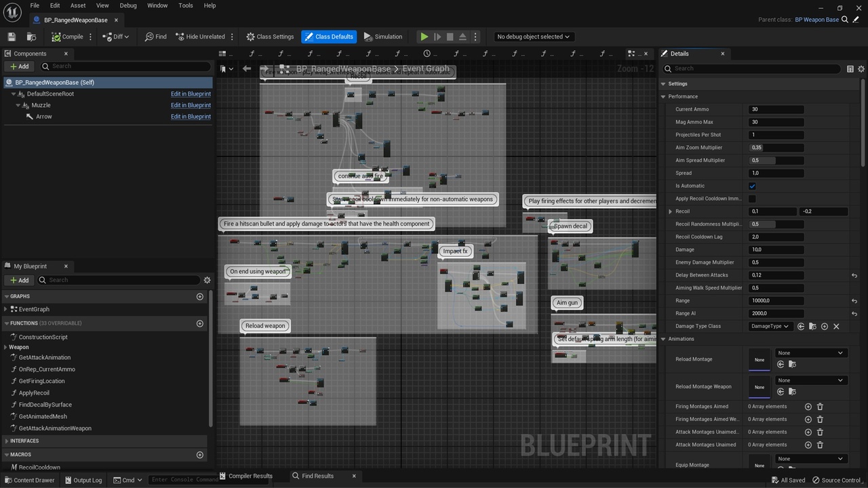
Task: Open the BP Weapon Base parent class link
Action: pos(816,20)
